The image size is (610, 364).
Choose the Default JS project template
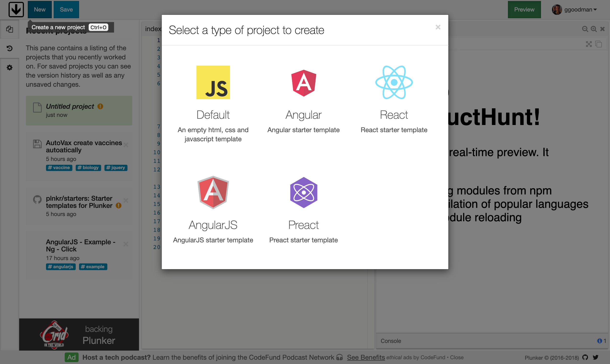[x=213, y=82]
